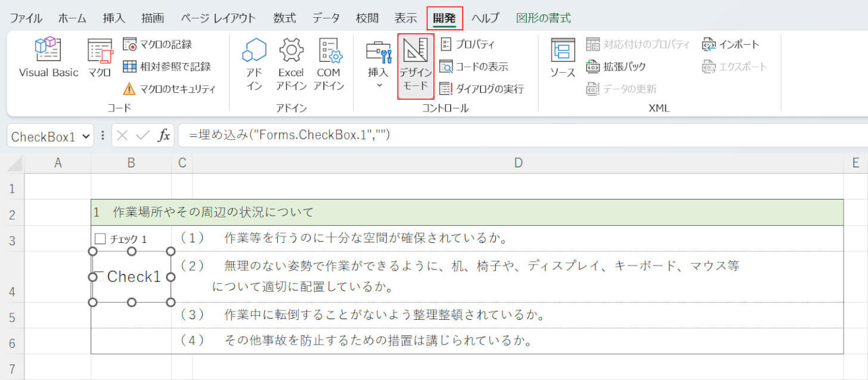Open the ファイル tab
Viewport: 868px width, 380px height.
point(26,18)
